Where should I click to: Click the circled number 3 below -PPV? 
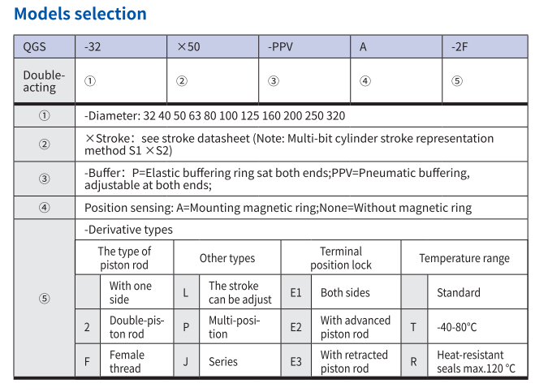point(274,81)
